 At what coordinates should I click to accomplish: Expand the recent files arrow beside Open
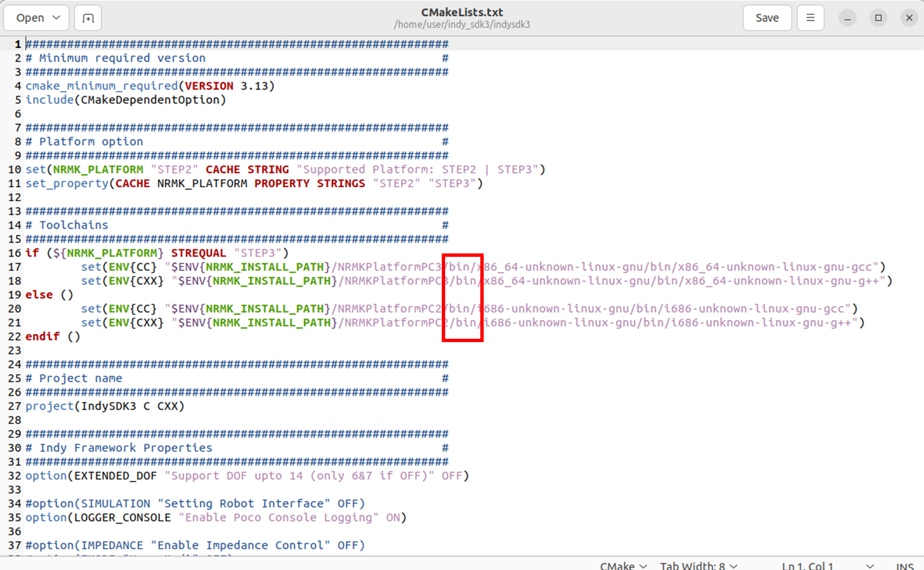click(x=56, y=18)
